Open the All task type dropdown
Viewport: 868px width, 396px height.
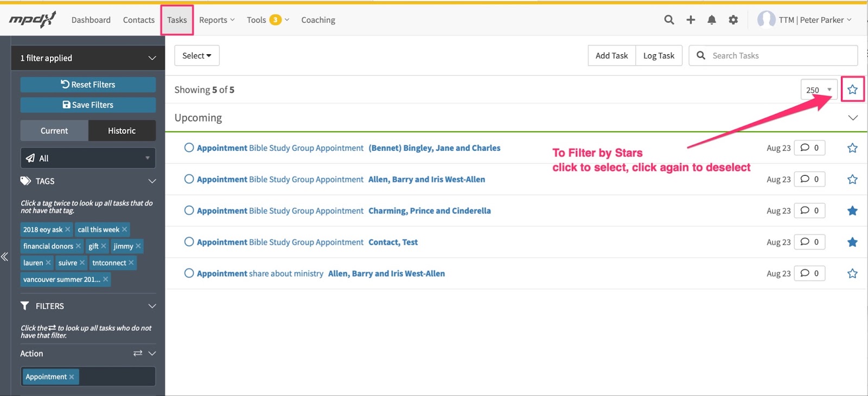pos(88,158)
